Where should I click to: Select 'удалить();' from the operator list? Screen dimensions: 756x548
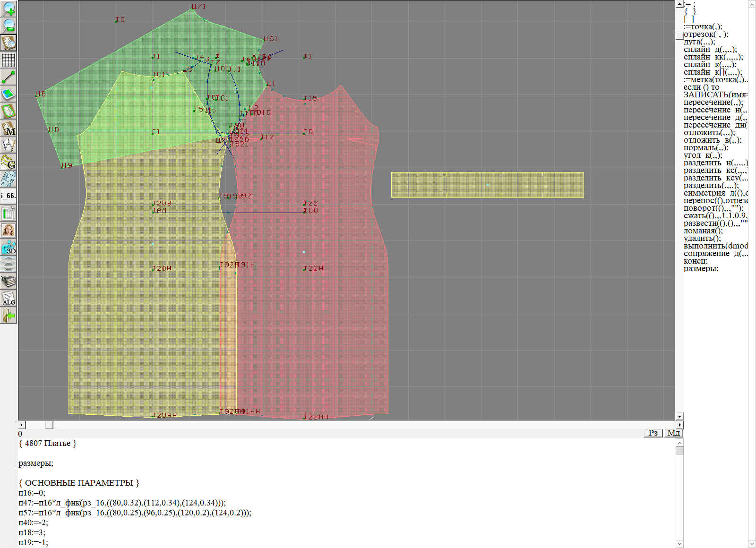(702, 239)
